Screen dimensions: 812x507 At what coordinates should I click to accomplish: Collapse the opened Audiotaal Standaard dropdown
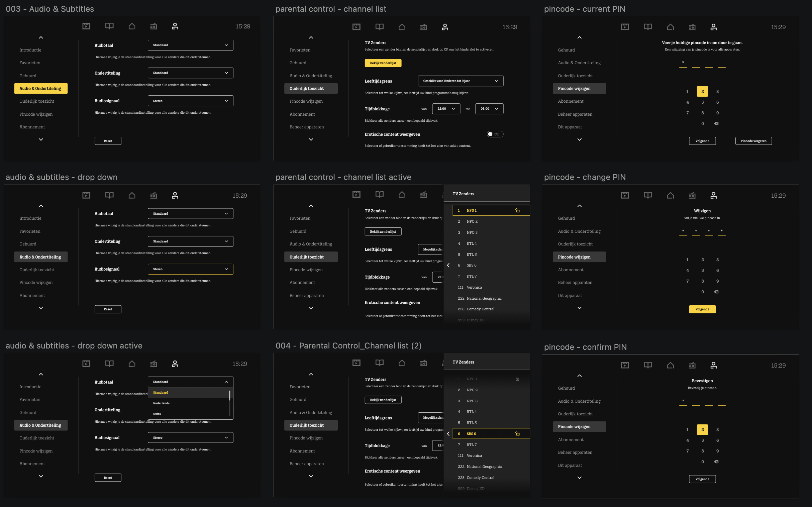[226, 382]
